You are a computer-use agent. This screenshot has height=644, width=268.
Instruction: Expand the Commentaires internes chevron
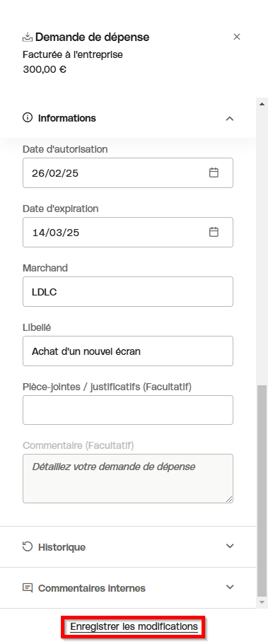[230, 587]
